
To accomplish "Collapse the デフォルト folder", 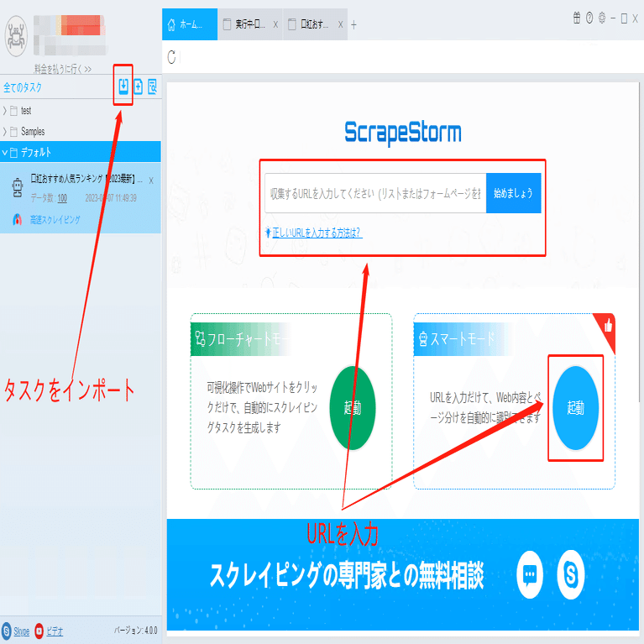I will (x=4, y=152).
